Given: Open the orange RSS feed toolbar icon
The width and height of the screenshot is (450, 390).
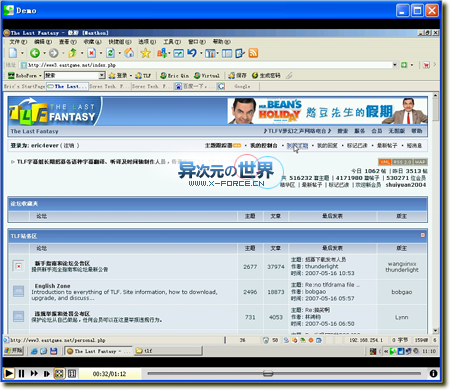Looking at the screenshot, I should [x=253, y=53].
